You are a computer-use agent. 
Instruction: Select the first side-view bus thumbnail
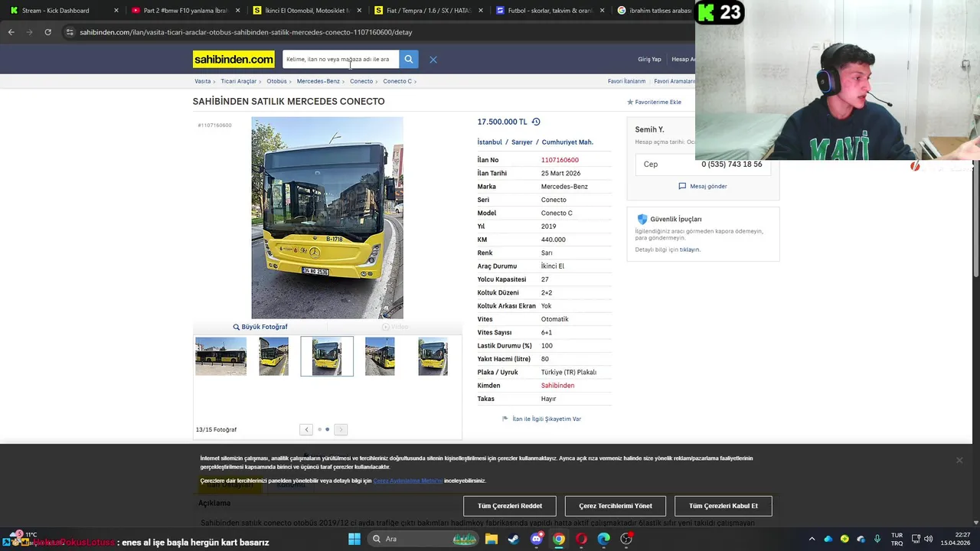point(220,357)
